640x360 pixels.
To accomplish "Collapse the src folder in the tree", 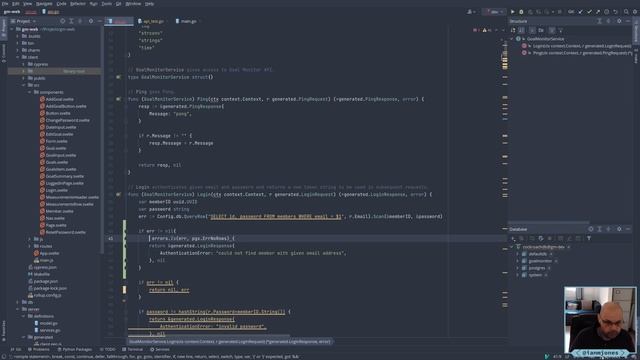I will pos(24,85).
